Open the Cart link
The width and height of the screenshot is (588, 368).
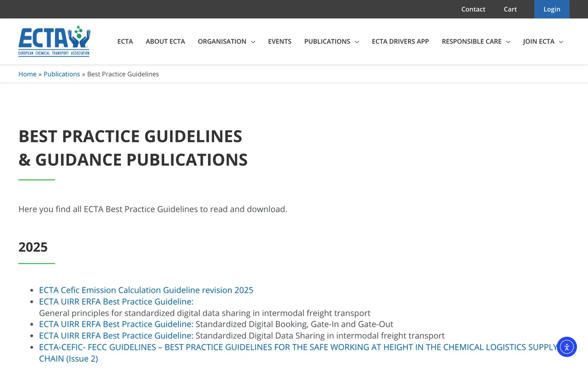510,9
